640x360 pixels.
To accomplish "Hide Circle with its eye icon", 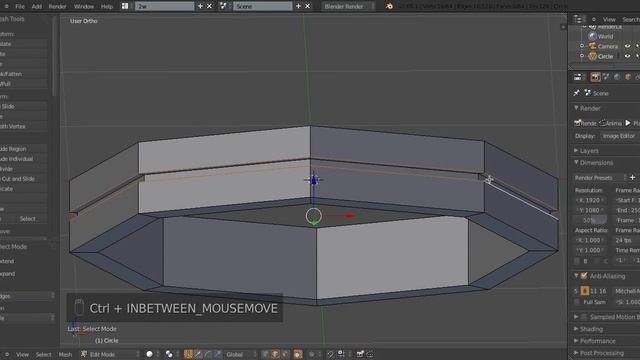I will click(628, 56).
